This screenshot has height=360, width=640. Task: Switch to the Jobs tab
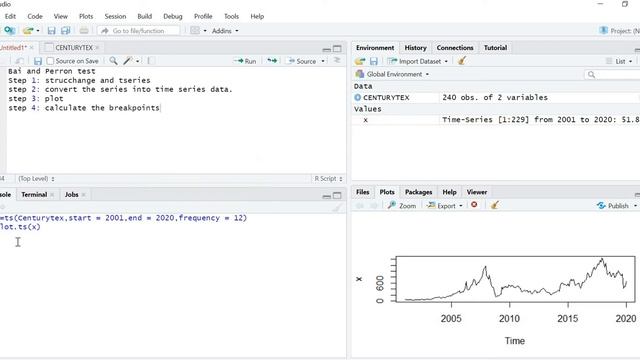point(71,195)
